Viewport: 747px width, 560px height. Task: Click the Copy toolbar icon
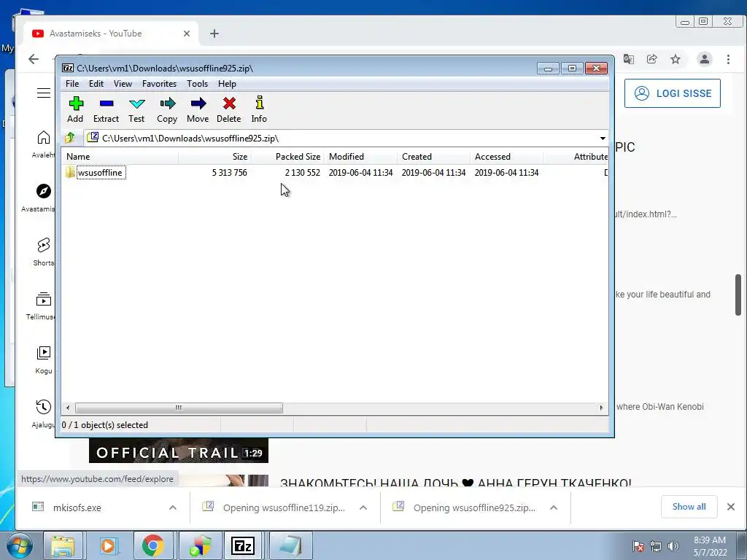point(167,109)
